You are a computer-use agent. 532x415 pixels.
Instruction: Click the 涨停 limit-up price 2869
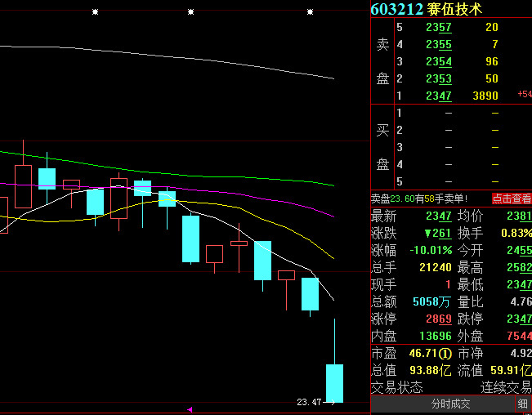[438, 319]
